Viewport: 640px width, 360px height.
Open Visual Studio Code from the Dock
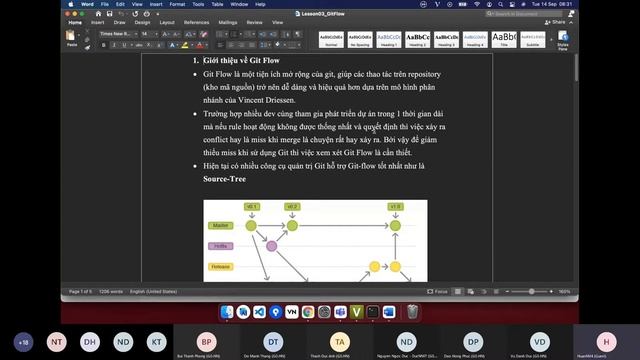(x=259, y=312)
